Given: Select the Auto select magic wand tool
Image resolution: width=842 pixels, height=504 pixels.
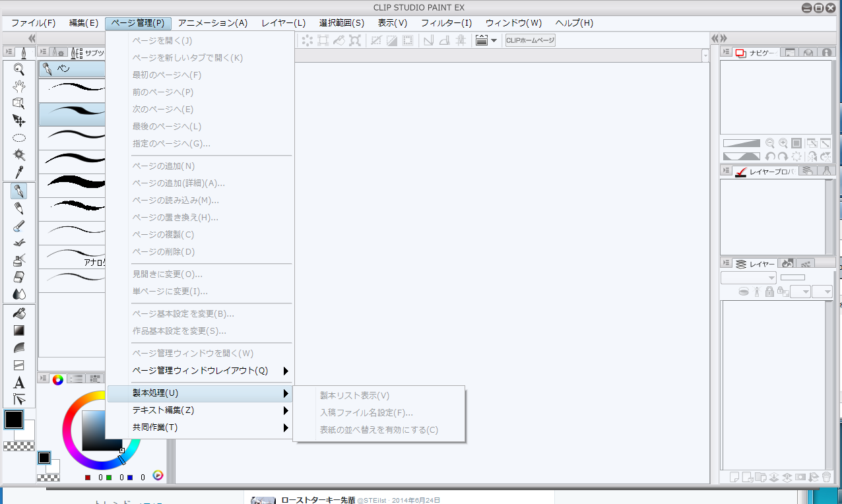Looking at the screenshot, I should pyautogui.click(x=19, y=155).
